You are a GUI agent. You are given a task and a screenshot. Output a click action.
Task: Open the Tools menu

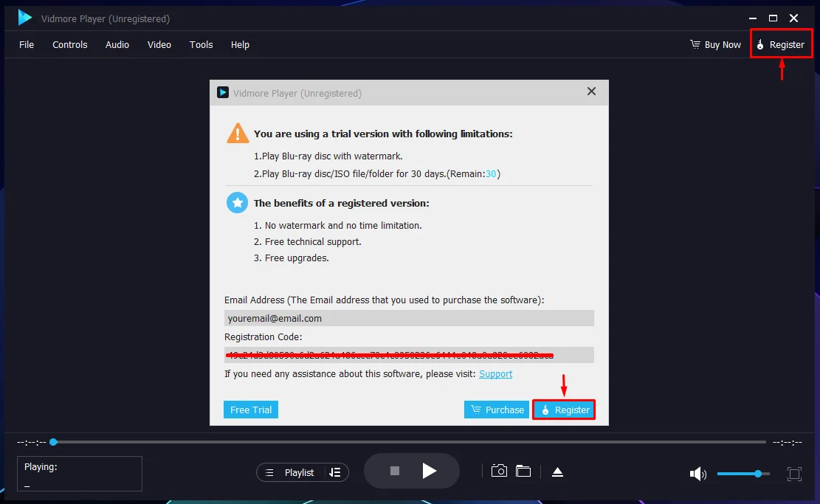(201, 44)
